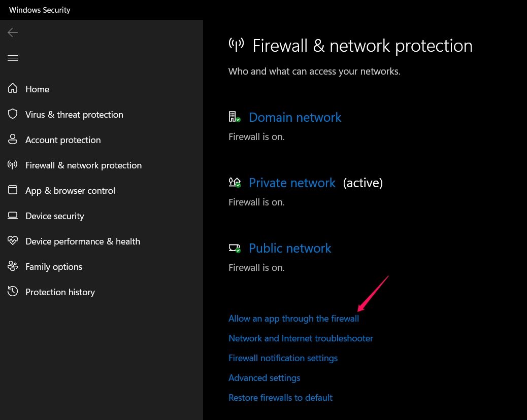Click the back arrow icon

[x=13, y=32]
